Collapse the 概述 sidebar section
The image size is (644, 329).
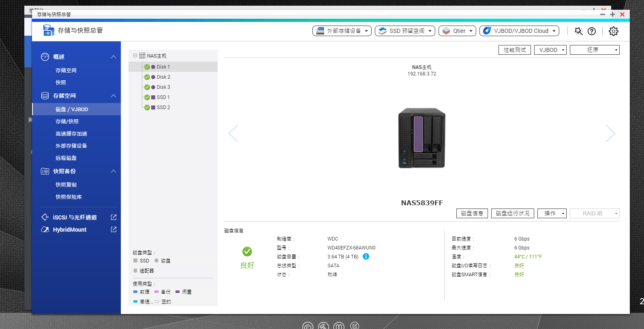(x=113, y=57)
